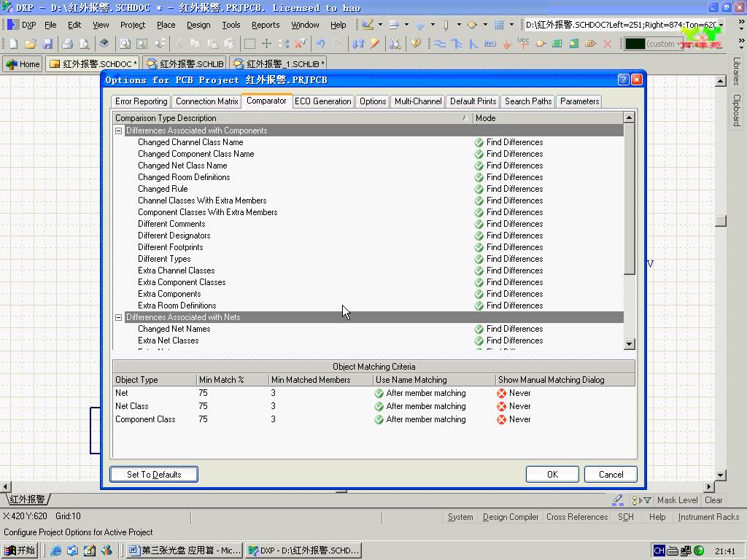Expand the grids dropdown arrow
Viewport: 747px width, 560px height.
click(511, 25)
